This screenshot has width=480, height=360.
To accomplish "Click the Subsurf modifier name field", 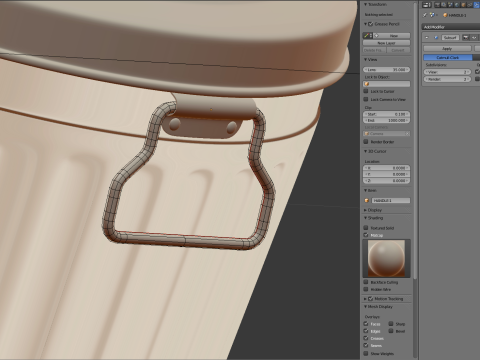I will pyautogui.click(x=450, y=37).
